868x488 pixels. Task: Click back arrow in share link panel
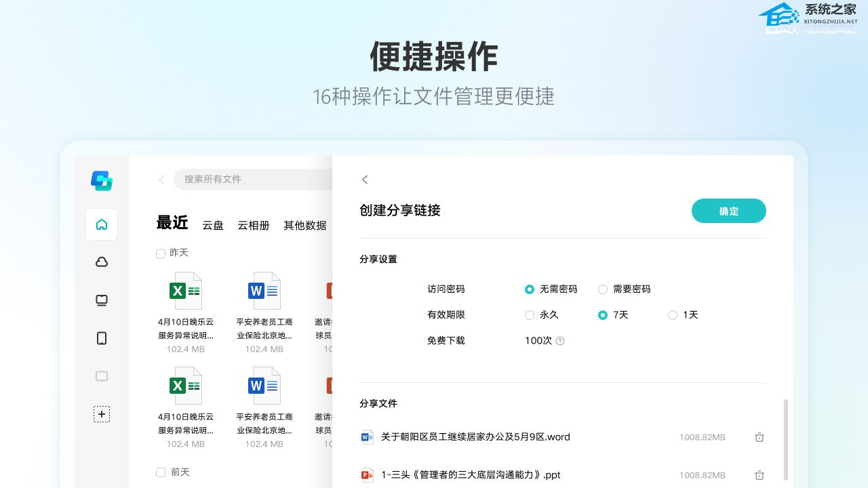coord(365,180)
